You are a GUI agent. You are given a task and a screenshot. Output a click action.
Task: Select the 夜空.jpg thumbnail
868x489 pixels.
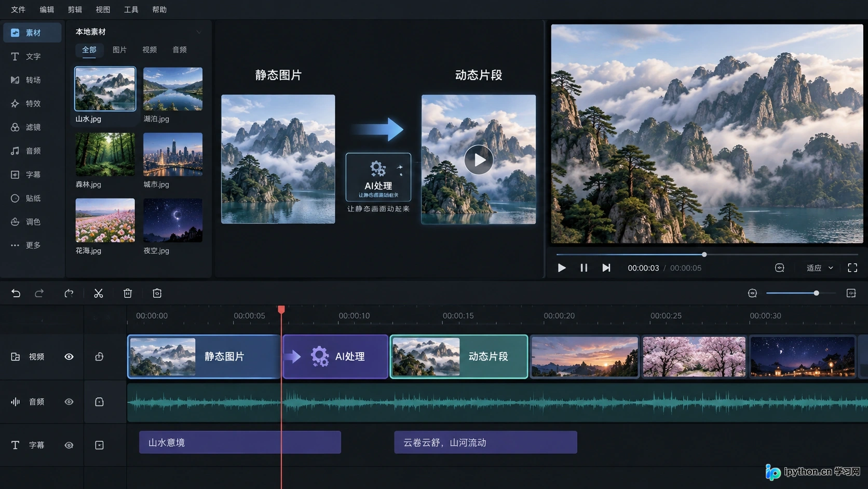point(173,220)
